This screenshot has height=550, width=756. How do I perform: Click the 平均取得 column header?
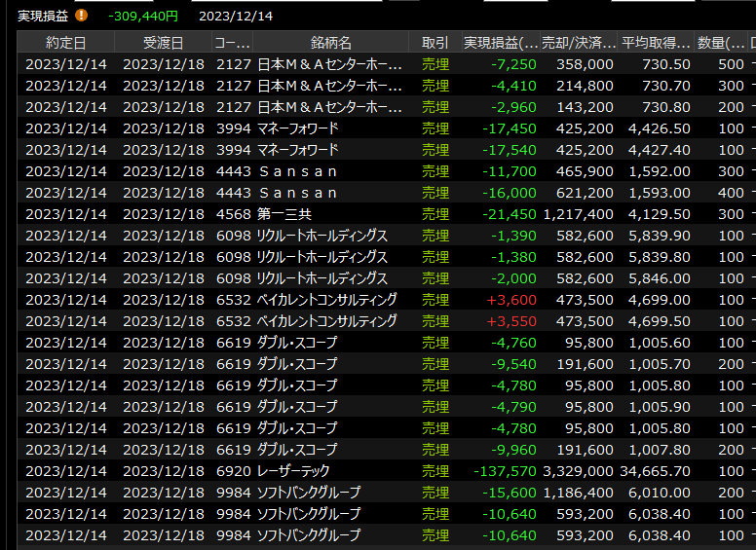tap(657, 43)
